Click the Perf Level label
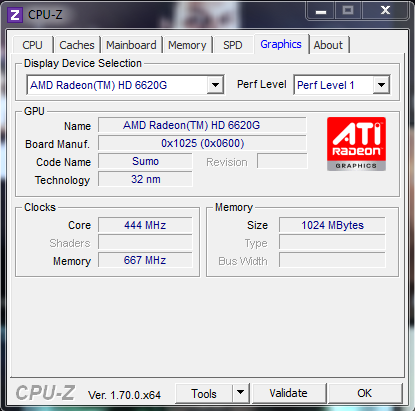Screen dimensions: 417x412 [262, 85]
